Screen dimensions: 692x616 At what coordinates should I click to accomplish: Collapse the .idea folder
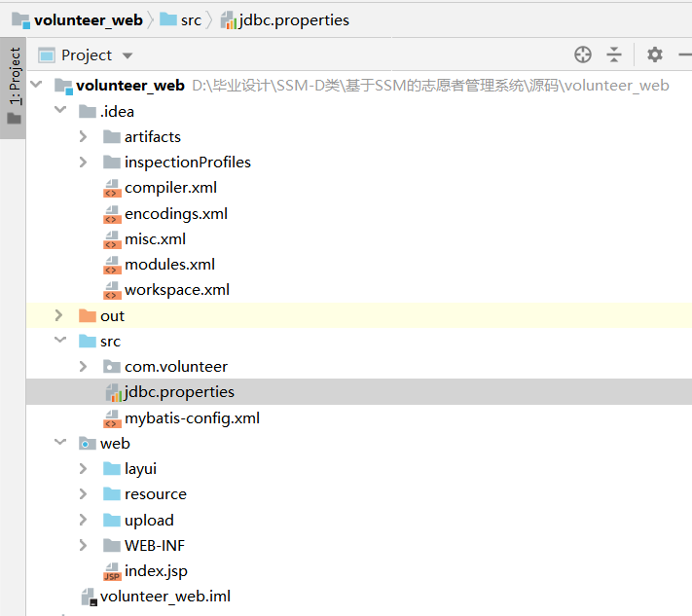pos(59,112)
